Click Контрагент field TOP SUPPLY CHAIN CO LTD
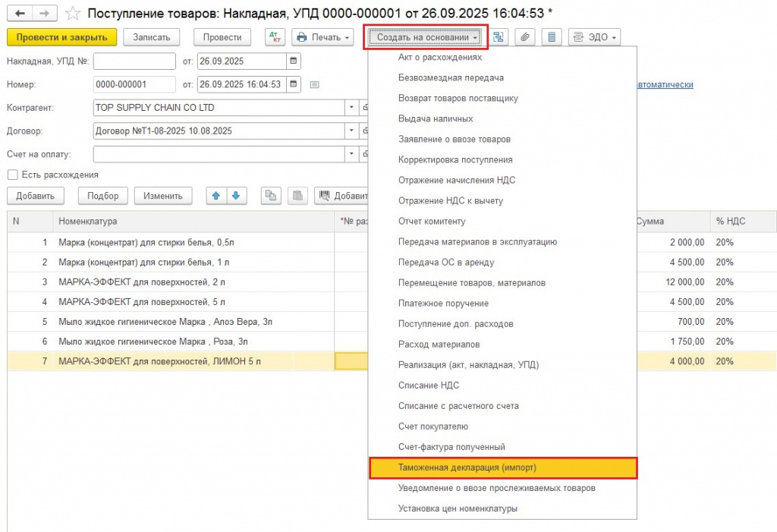 tap(219, 108)
